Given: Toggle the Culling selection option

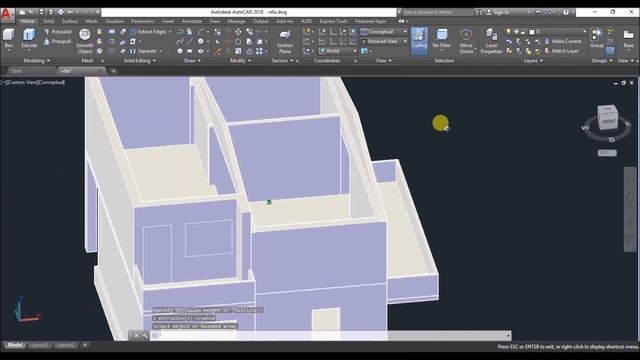Looking at the screenshot, I should (419, 40).
